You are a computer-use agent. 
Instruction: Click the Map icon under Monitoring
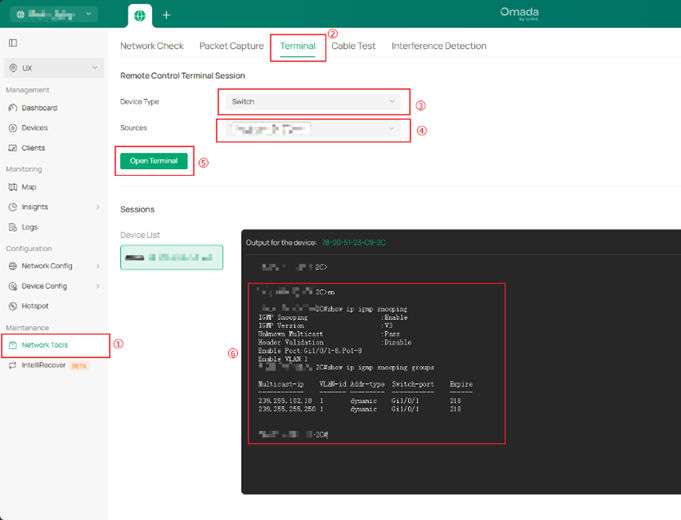click(x=13, y=187)
